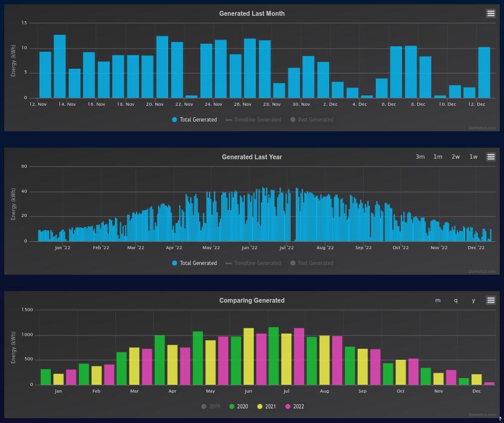Click the 2. Dec axis label

coord(330,104)
